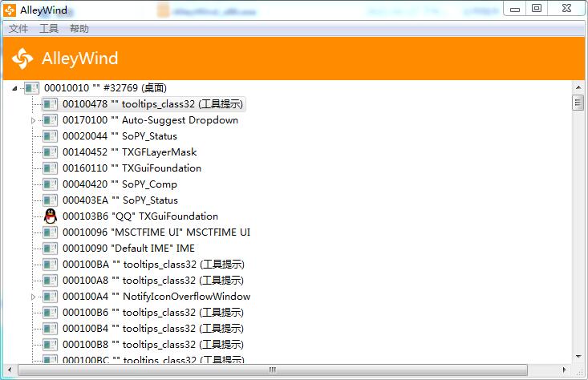Image resolution: width=588 pixels, height=380 pixels.
Task: Select row 00160110 TXGuiFoundation
Action: click(x=132, y=168)
